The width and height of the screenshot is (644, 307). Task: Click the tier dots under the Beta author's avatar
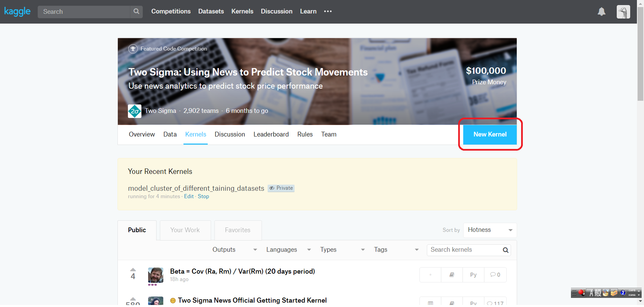tap(152, 285)
